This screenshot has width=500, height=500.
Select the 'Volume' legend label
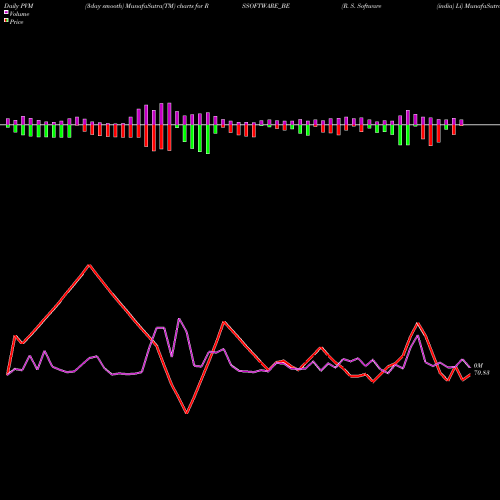(19, 14)
